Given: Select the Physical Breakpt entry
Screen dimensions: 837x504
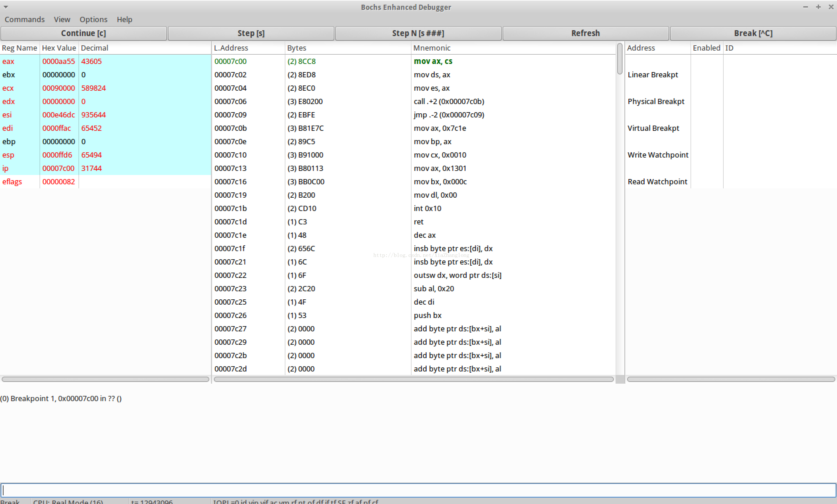Looking at the screenshot, I should pyautogui.click(x=656, y=101).
